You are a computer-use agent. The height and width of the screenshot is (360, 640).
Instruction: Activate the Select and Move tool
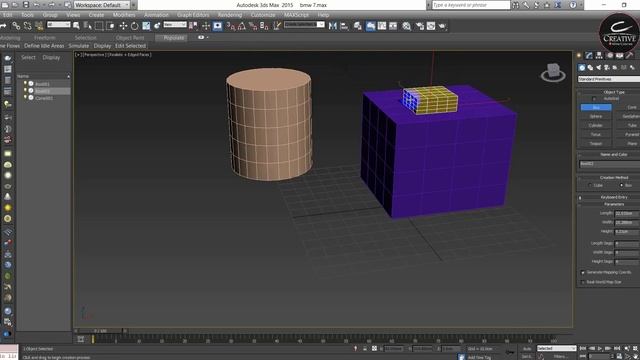point(123,26)
